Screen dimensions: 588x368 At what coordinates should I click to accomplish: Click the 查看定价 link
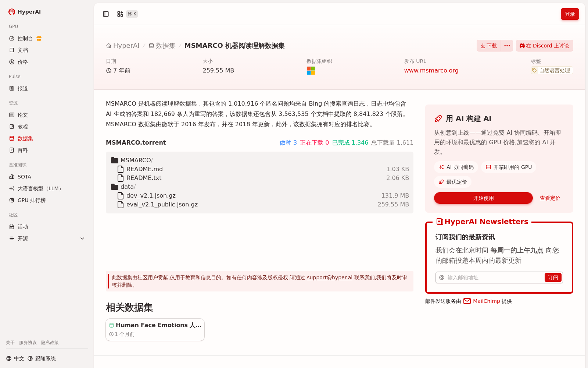(x=550, y=198)
